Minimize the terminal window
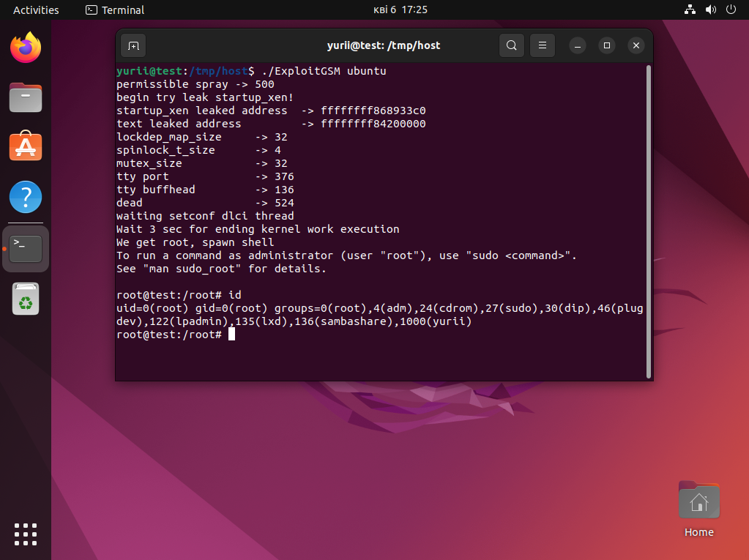Screen dimensions: 749x560 (x=577, y=46)
